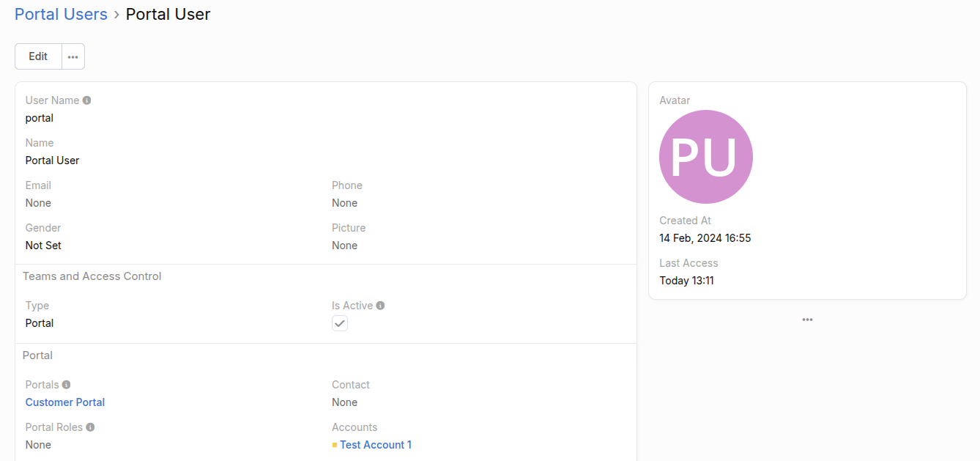Click the portal user name value
This screenshot has height=461, width=980.
(x=40, y=118)
